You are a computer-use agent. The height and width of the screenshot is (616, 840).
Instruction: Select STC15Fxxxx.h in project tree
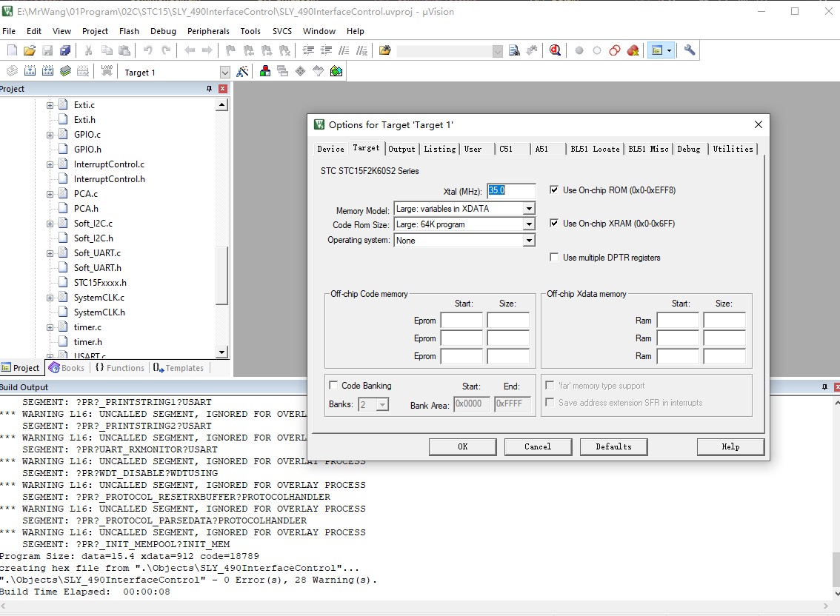click(100, 282)
